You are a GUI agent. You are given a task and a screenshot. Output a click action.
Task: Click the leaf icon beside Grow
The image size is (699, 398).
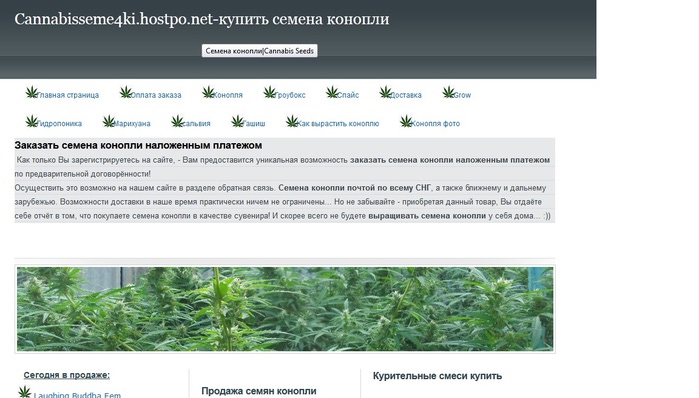click(448, 92)
